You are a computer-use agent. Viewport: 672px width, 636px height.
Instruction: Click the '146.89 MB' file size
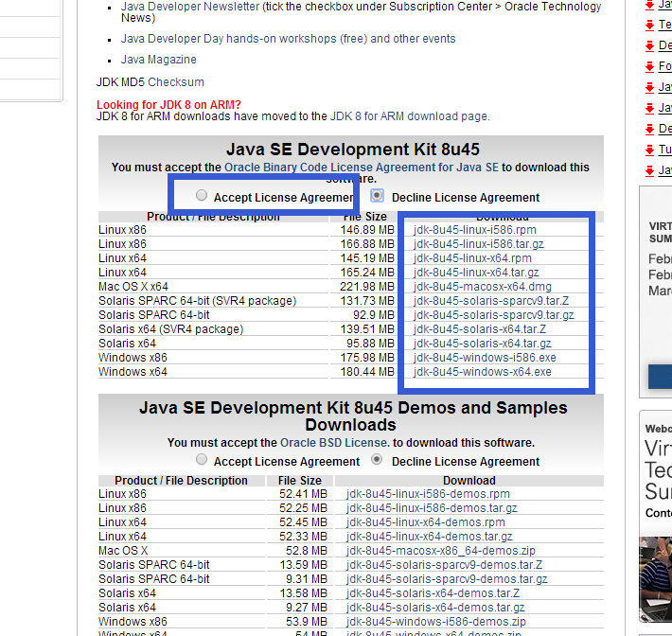pyautogui.click(x=367, y=230)
